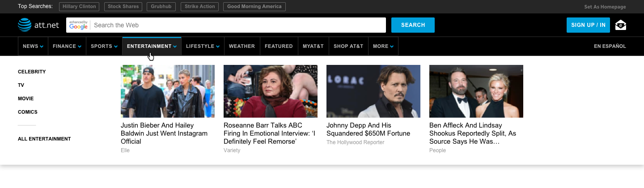This screenshot has height=188, width=644.
Task: Type in the Search the Web field
Action: click(237, 25)
